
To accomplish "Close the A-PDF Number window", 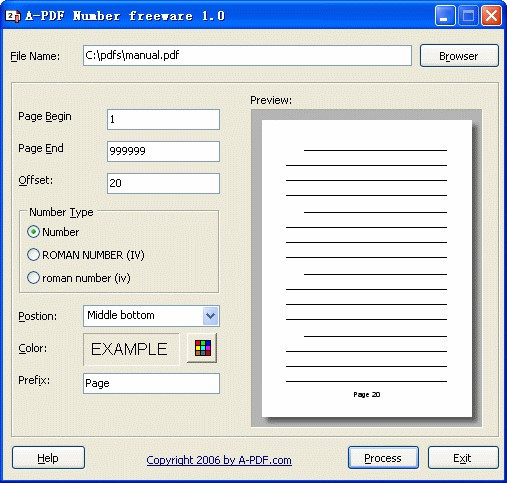I will [x=491, y=16].
